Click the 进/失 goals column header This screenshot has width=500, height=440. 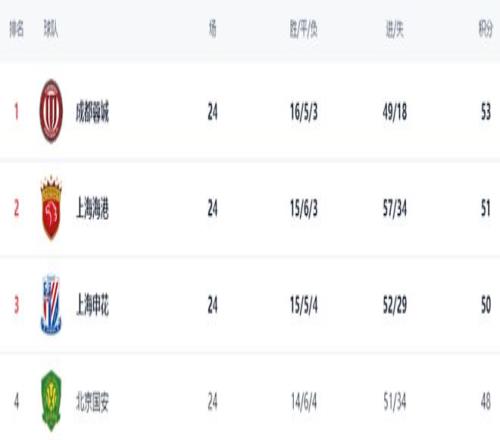(395, 29)
